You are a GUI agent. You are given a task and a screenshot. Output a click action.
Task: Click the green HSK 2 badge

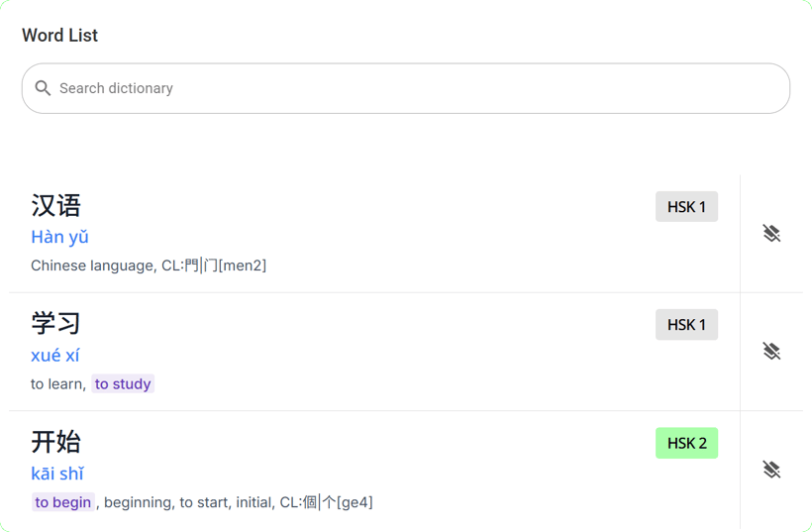[686, 443]
